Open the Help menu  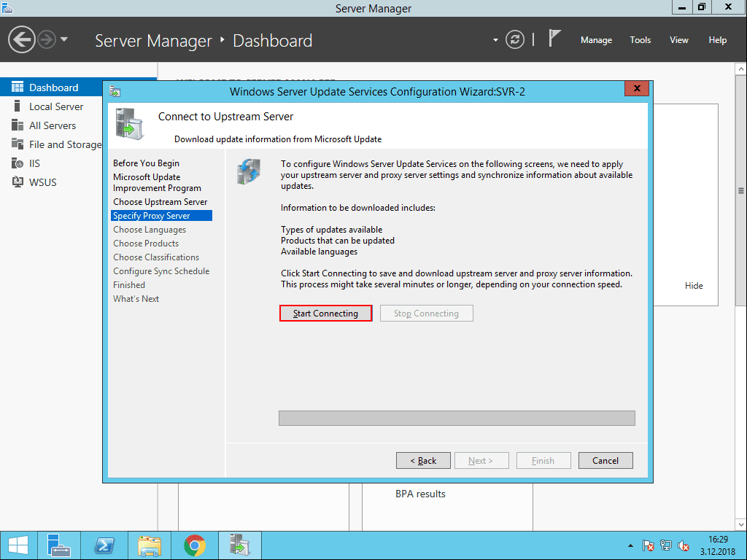pos(717,40)
